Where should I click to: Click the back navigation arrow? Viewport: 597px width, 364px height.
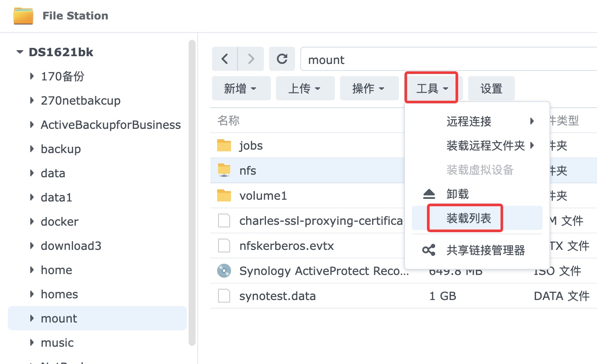click(x=225, y=59)
